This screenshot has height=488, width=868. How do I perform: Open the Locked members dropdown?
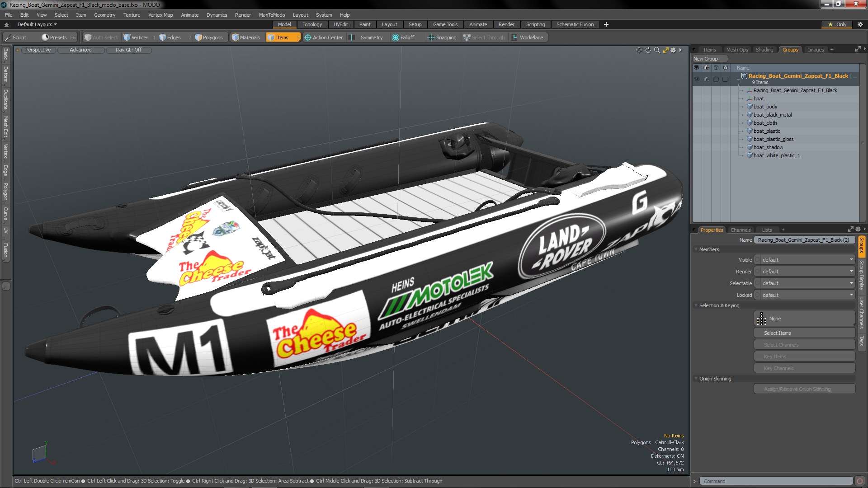point(807,295)
